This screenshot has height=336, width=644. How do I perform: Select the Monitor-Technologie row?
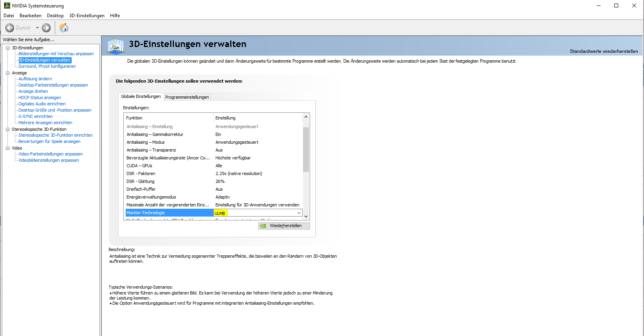tap(214, 213)
